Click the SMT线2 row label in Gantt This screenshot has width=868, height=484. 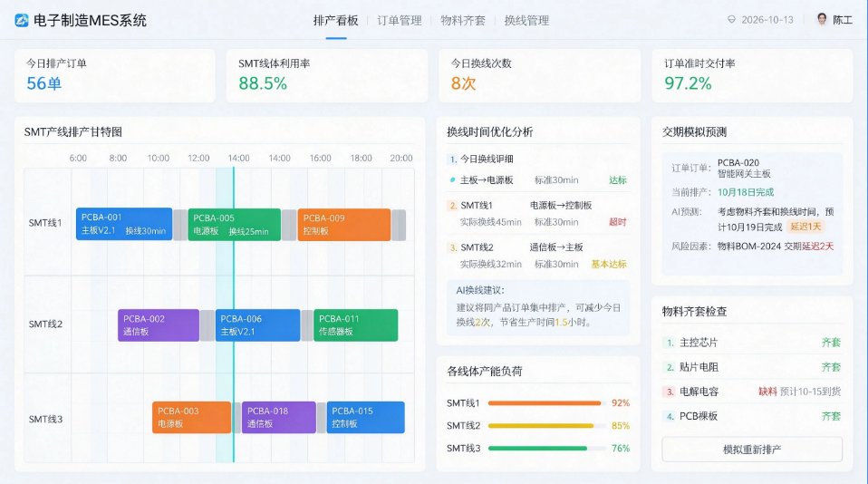[x=45, y=324]
